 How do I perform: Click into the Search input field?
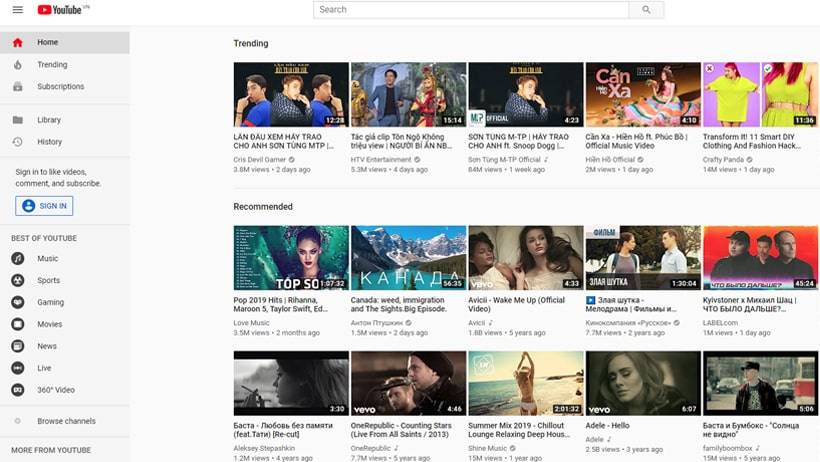click(x=471, y=10)
